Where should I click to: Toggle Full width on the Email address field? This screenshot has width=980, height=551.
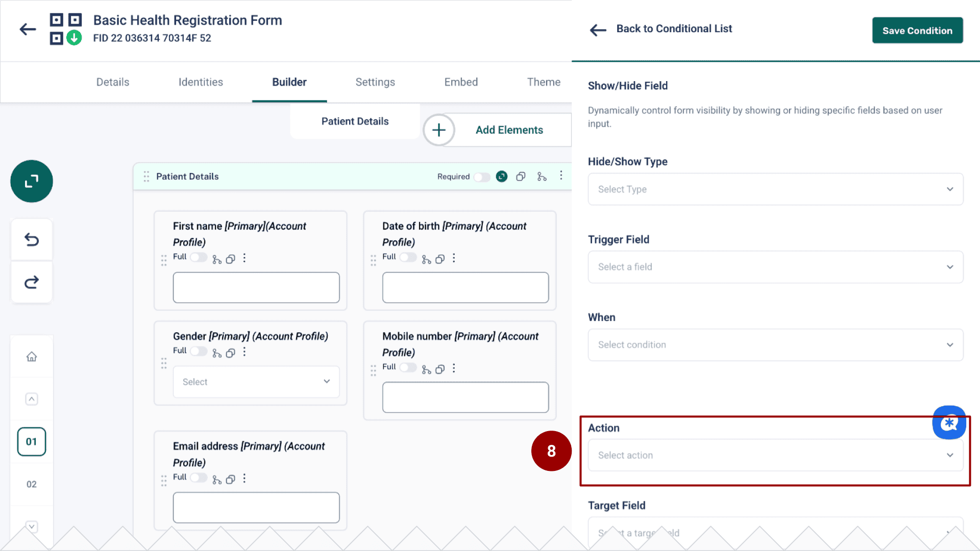[x=199, y=478]
